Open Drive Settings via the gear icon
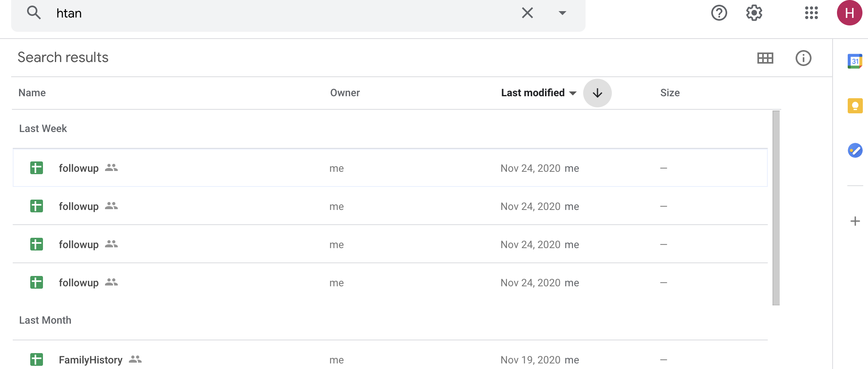This screenshot has width=868, height=369. pyautogui.click(x=753, y=13)
